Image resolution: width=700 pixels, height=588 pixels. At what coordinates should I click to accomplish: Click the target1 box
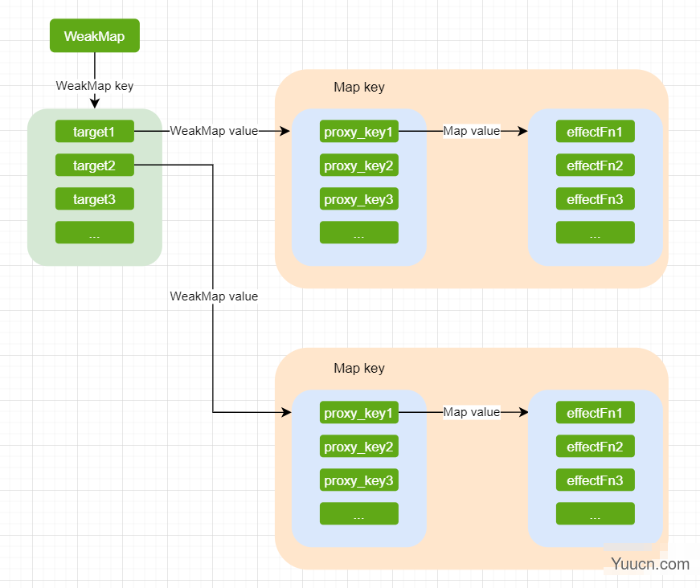click(x=94, y=131)
